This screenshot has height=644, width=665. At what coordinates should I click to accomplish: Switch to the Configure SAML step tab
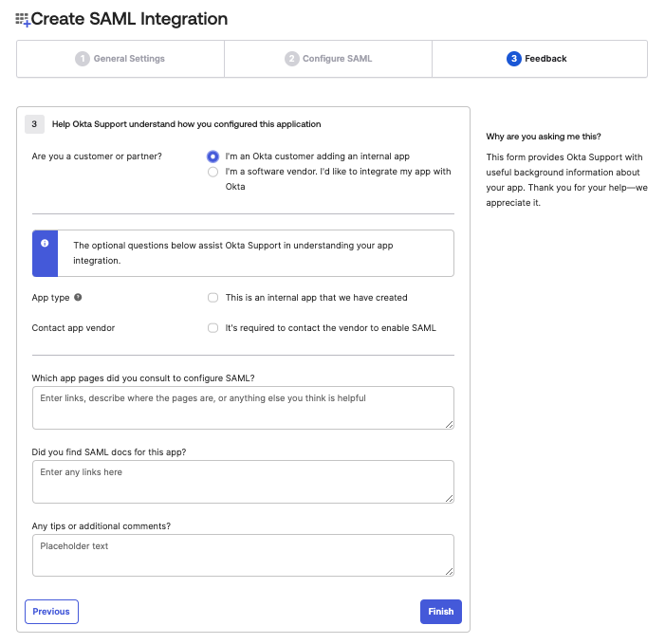tap(328, 59)
